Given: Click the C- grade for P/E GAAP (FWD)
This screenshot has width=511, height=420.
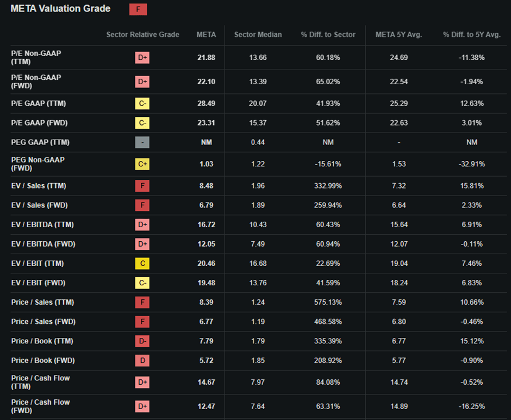Looking at the screenshot, I should [x=142, y=123].
